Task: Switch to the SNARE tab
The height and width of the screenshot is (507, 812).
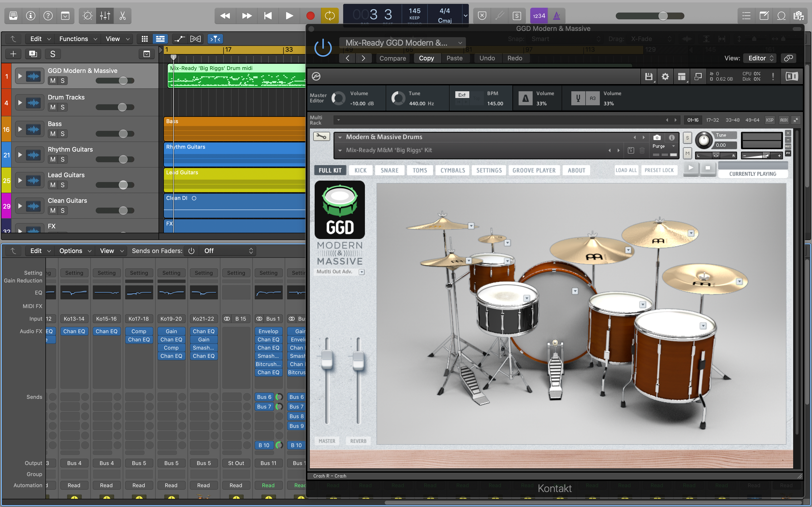Action: pos(389,170)
